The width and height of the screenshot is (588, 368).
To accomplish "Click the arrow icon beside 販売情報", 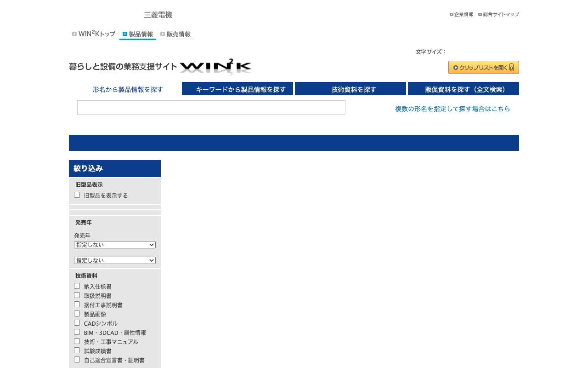I will click(x=162, y=34).
